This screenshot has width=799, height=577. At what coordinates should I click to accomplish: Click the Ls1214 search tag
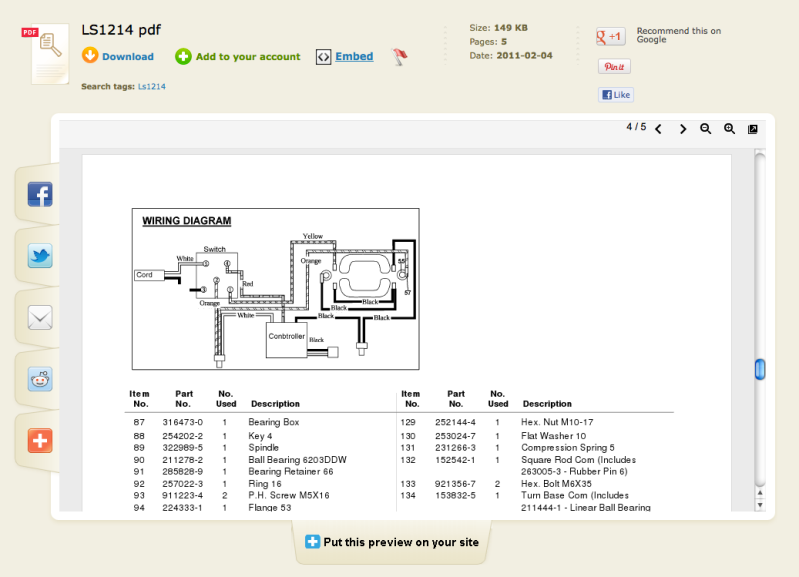coord(152,87)
